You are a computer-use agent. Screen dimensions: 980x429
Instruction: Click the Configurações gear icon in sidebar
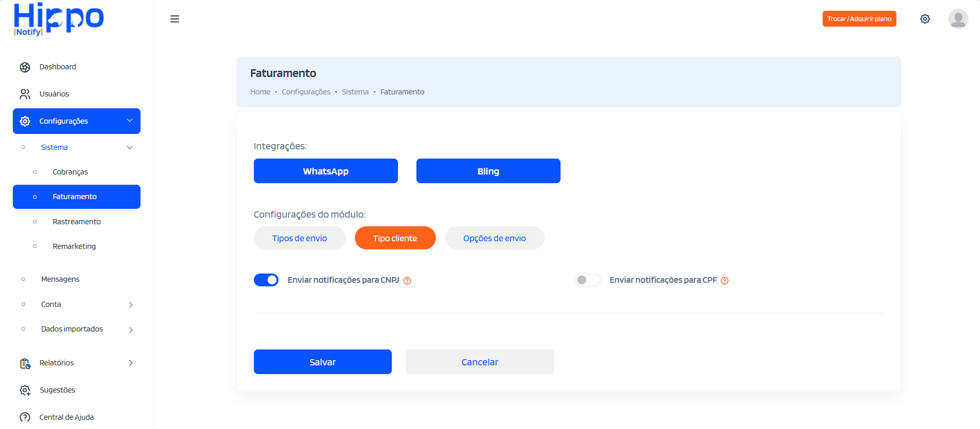pyautogui.click(x=25, y=122)
